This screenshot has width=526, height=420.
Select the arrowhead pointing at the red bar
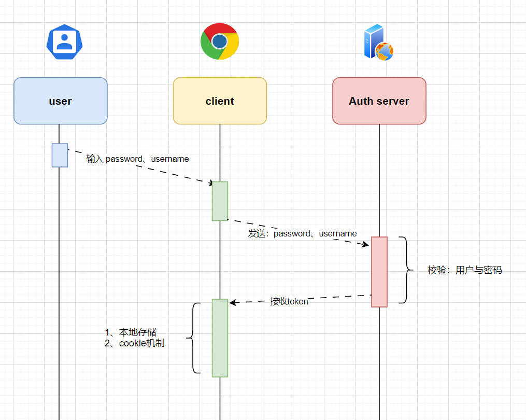coord(366,244)
